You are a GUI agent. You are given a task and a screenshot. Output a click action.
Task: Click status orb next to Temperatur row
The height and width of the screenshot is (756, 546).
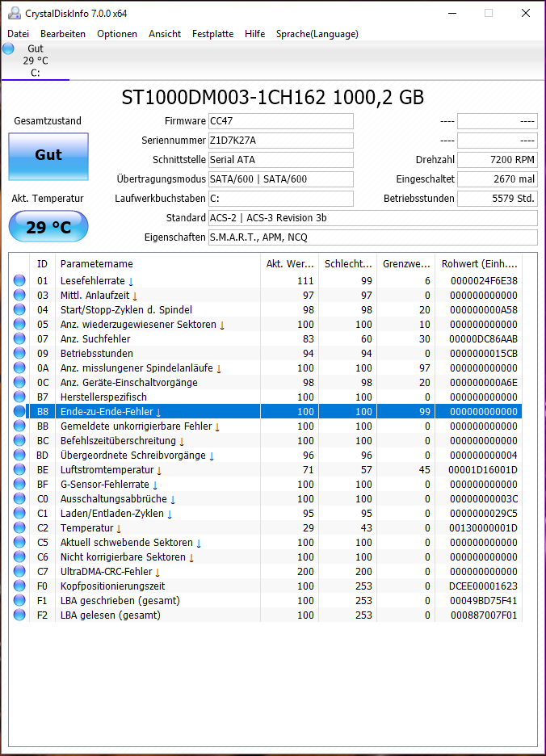[19, 528]
